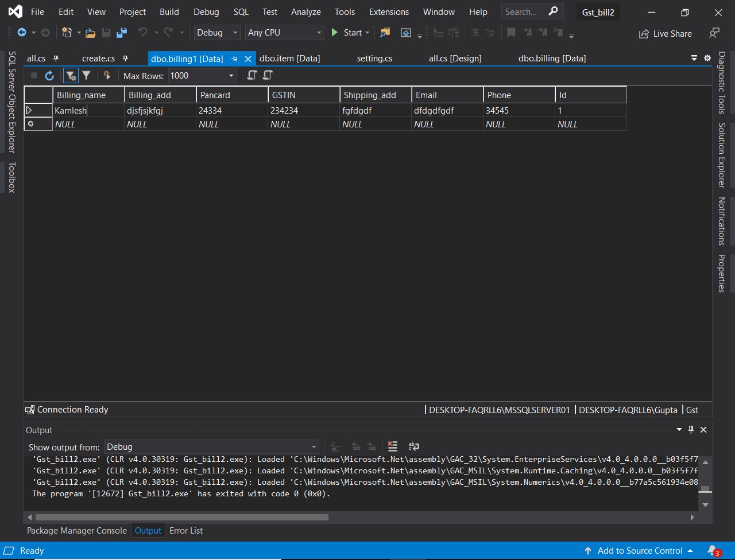The image size is (735, 560).
Task: Refresh the dbo.billing1 data grid
Action: pos(49,75)
